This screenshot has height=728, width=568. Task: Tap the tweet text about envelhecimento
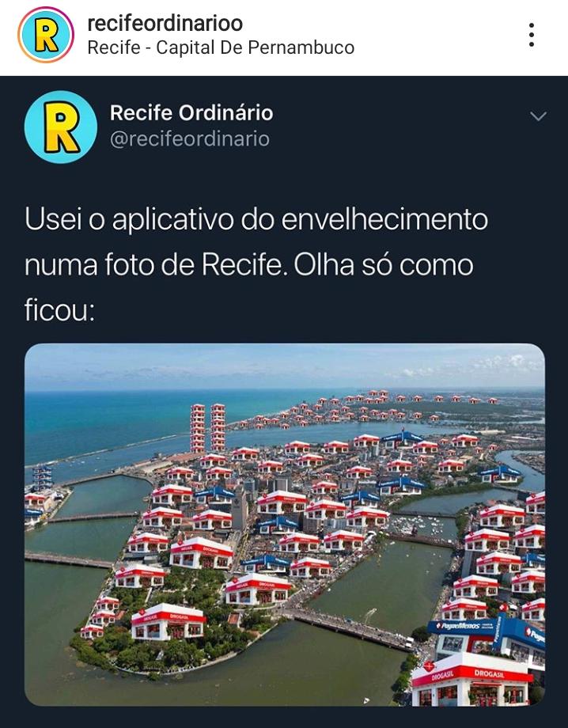(256, 264)
